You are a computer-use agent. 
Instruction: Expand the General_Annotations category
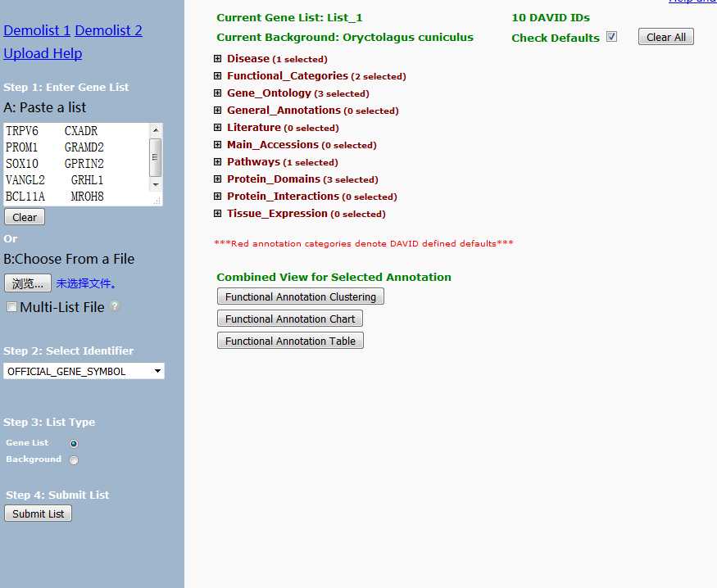[x=218, y=110]
